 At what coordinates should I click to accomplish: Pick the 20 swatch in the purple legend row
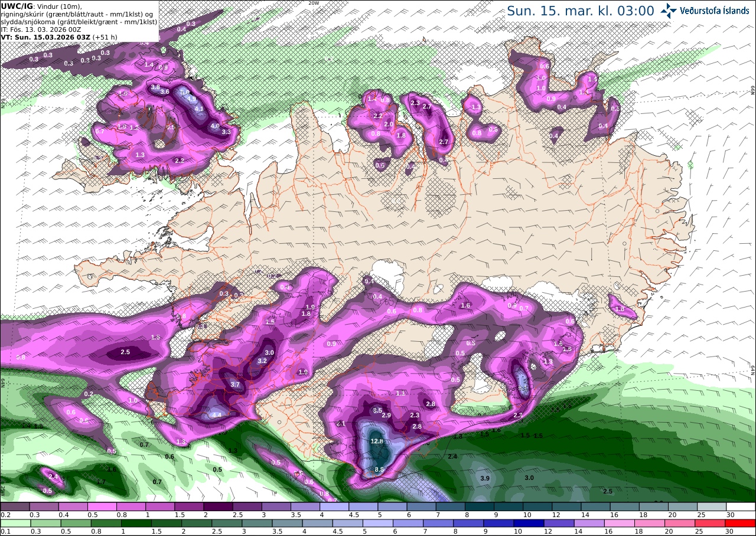[x=683, y=506]
